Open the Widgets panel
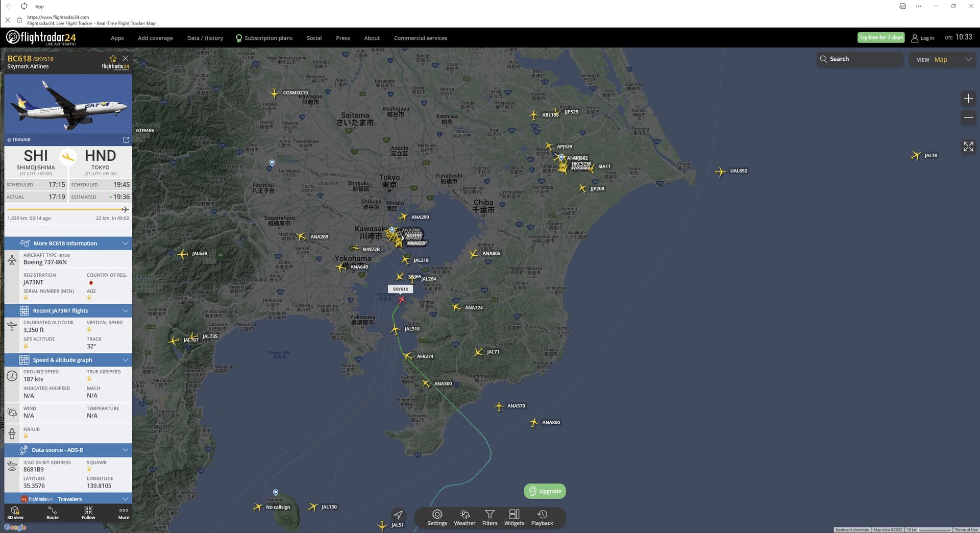The image size is (980, 533). (x=514, y=517)
